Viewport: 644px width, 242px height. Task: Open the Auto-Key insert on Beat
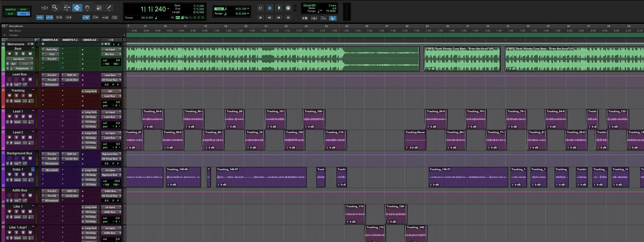point(52,50)
